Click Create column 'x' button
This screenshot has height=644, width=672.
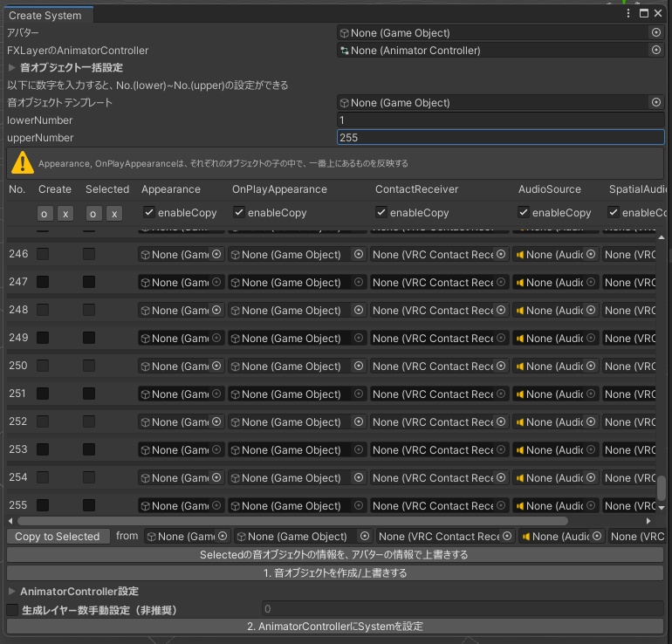(x=65, y=214)
